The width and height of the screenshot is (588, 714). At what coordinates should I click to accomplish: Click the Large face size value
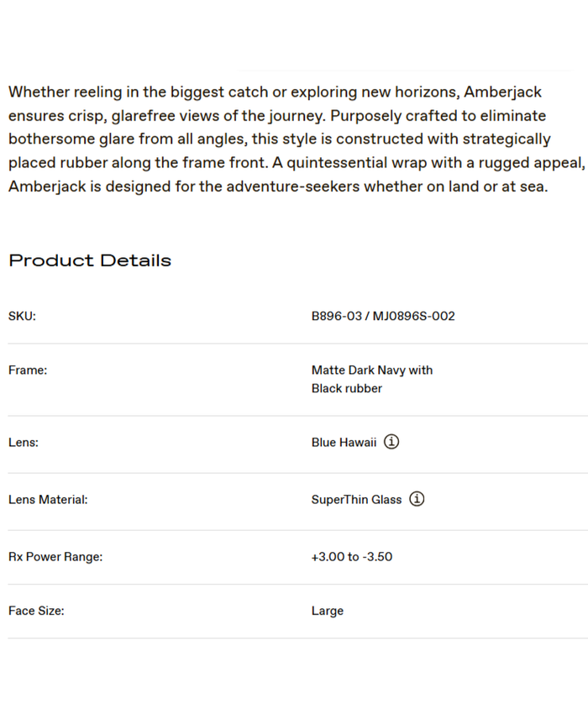point(327,611)
